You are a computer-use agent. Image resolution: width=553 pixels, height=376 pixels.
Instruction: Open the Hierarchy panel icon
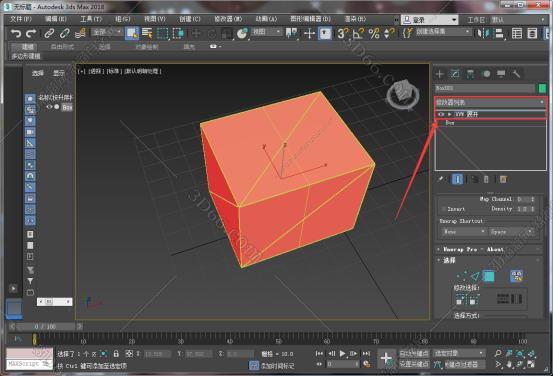[470, 74]
